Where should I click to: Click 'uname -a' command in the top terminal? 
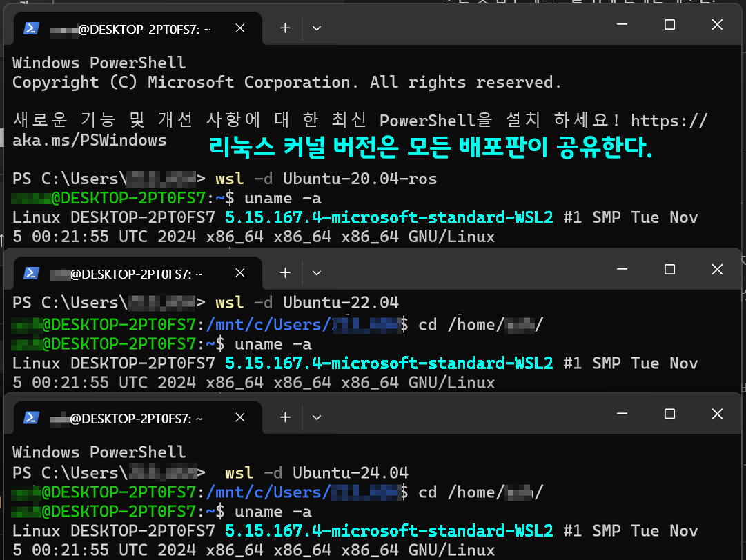click(x=283, y=198)
